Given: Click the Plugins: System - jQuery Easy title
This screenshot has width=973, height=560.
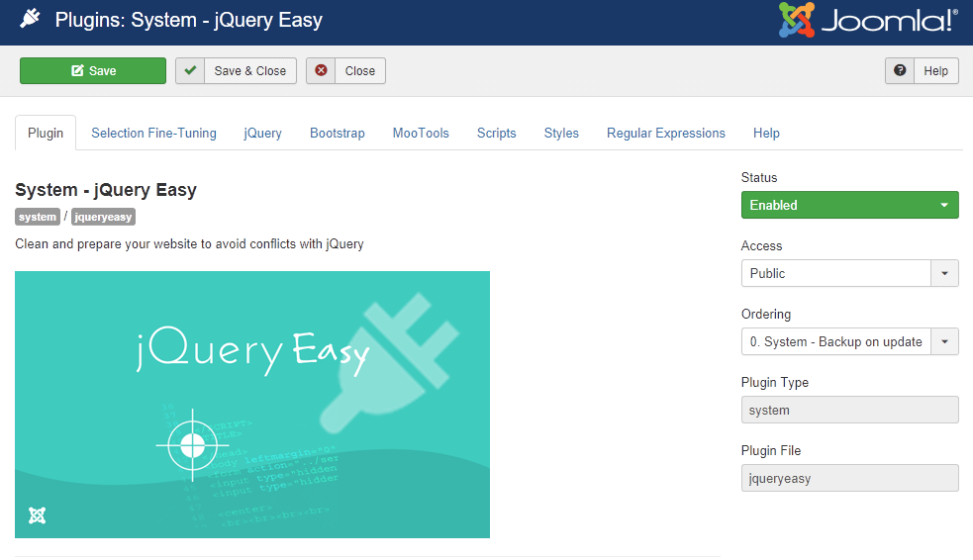Looking at the screenshot, I should coord(189,20).
